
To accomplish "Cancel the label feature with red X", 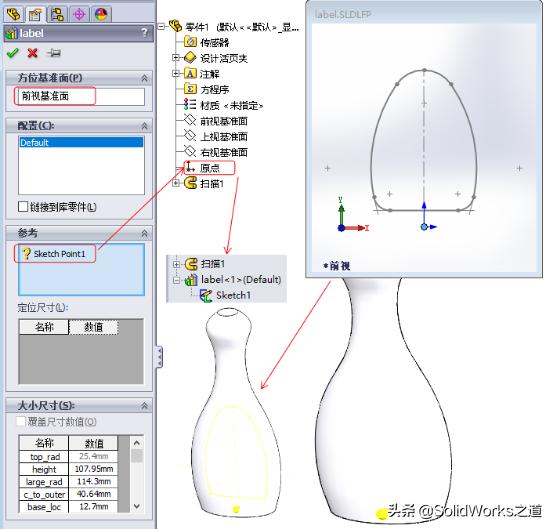I will pyautogui.click(x=33, y=54).
